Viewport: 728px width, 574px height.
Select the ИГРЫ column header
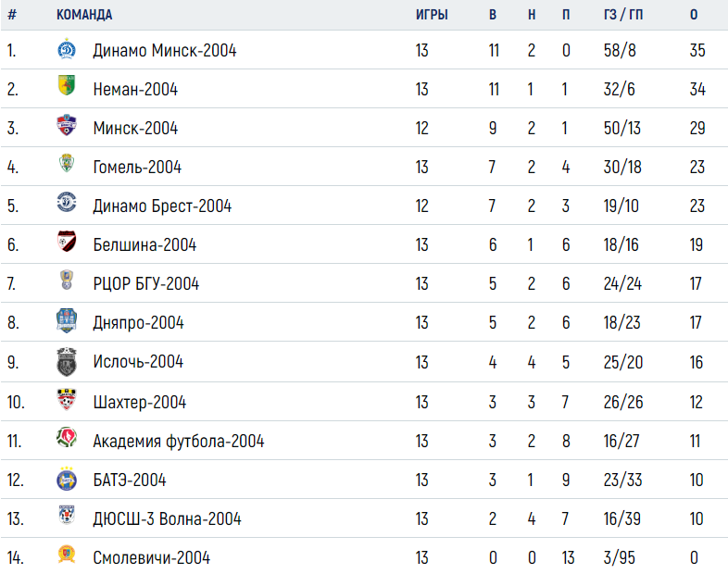point(432,15)
